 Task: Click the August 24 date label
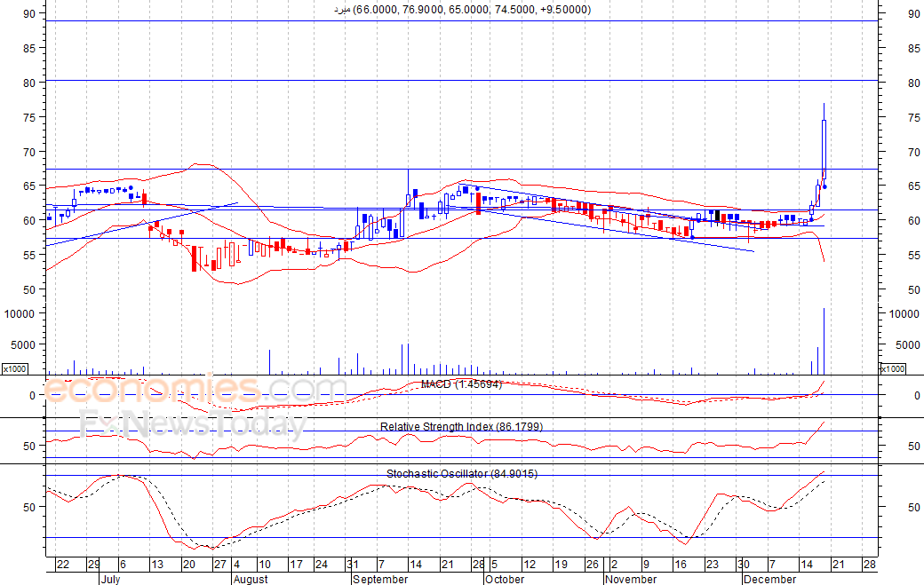(x=321, y=565)
